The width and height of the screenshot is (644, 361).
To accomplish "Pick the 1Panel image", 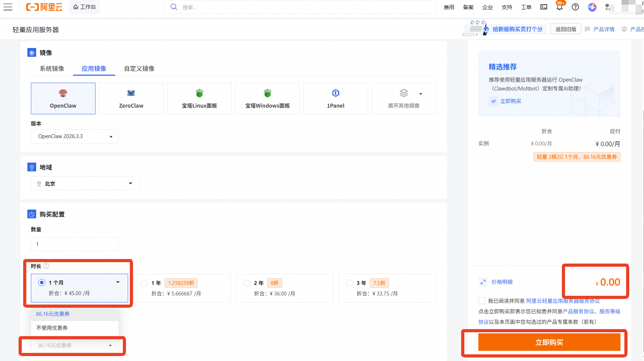I will coord(336,98).
